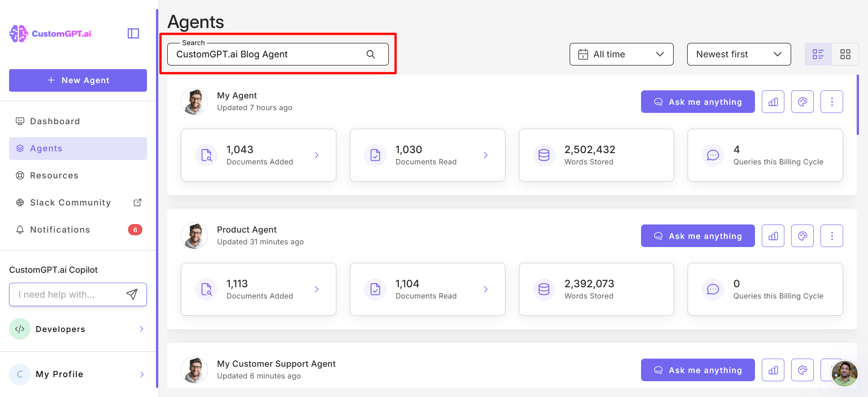Viewport: 868px width, 397px height.
Task: Click the Documents Added icon in Product Agent
Action: pyautogui.click(x=206, y=290)
